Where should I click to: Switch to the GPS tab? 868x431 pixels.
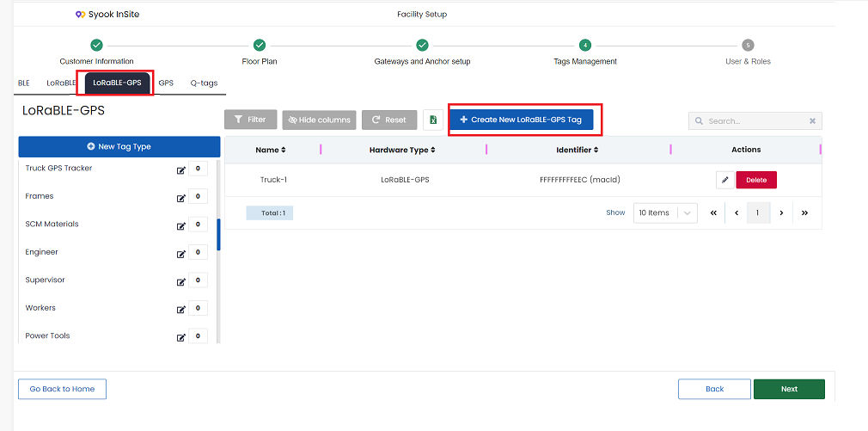[x=166, y=83]
